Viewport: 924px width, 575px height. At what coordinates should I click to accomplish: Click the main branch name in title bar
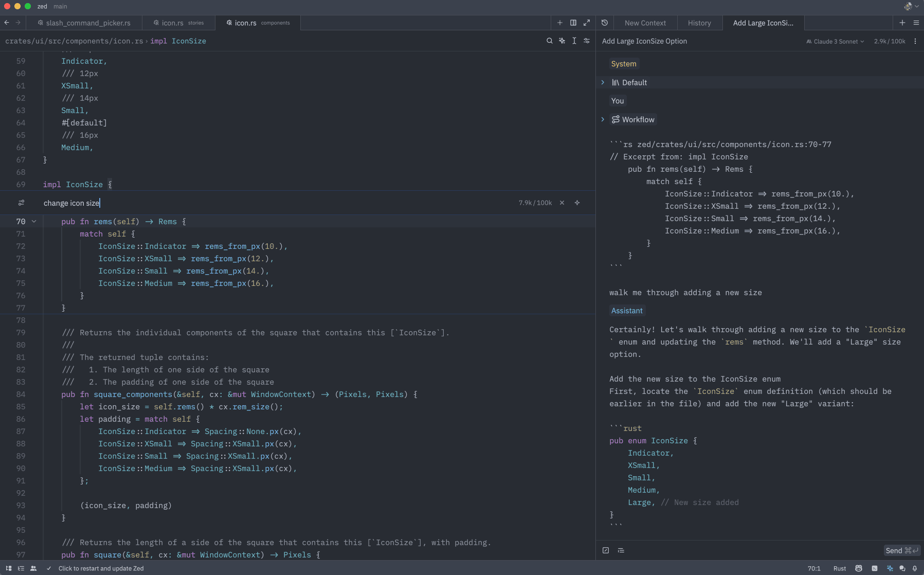click(60, 6)
